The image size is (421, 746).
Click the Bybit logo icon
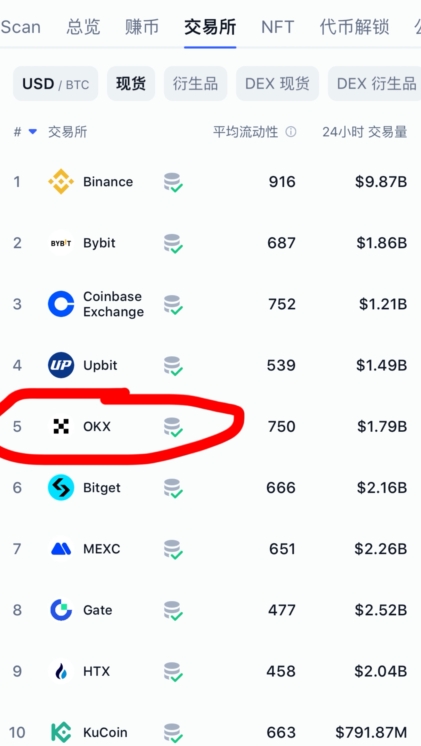[61, 243]
